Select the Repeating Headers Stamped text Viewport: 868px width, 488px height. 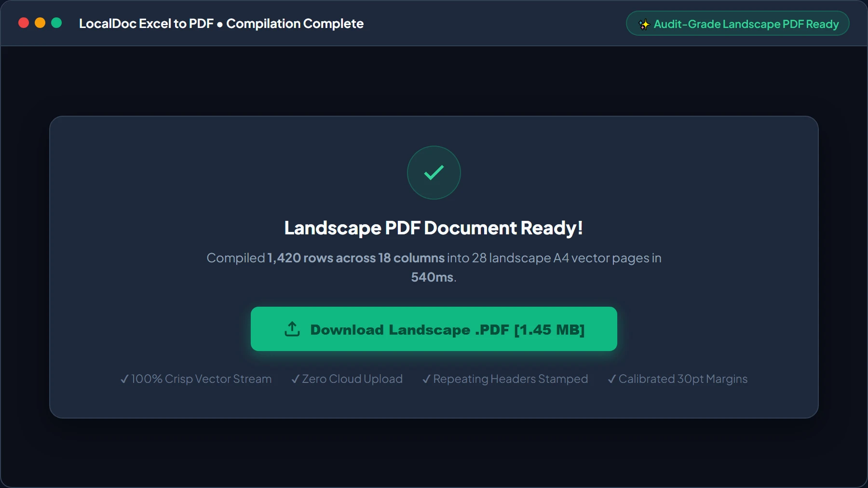pyautogui.click(x=505, y=379)
